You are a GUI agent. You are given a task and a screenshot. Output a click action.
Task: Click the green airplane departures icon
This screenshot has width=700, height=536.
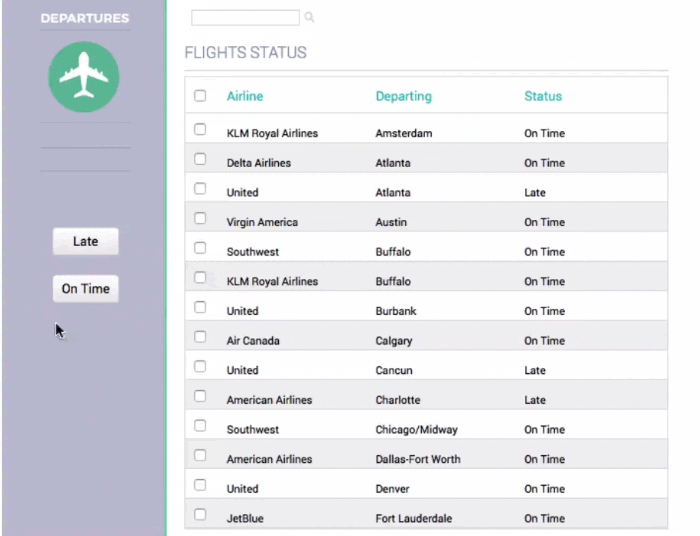coord(84,77)
